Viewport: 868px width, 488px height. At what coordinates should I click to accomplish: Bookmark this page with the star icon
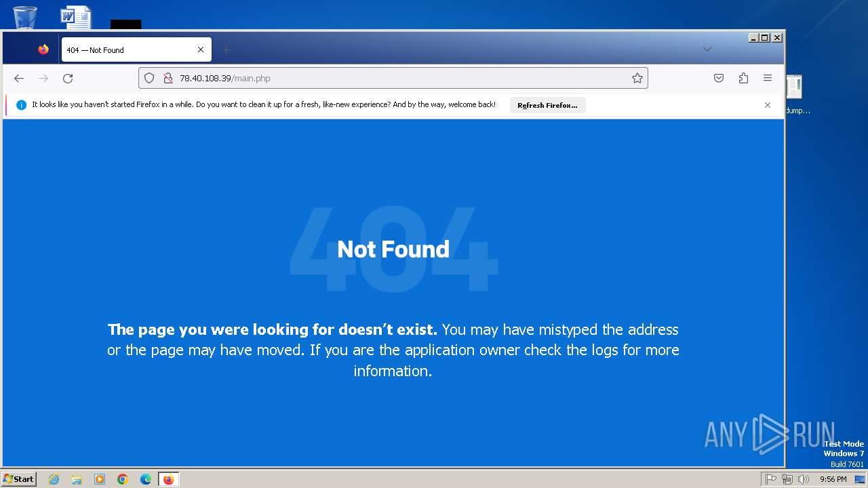click(x=637, y=79)
